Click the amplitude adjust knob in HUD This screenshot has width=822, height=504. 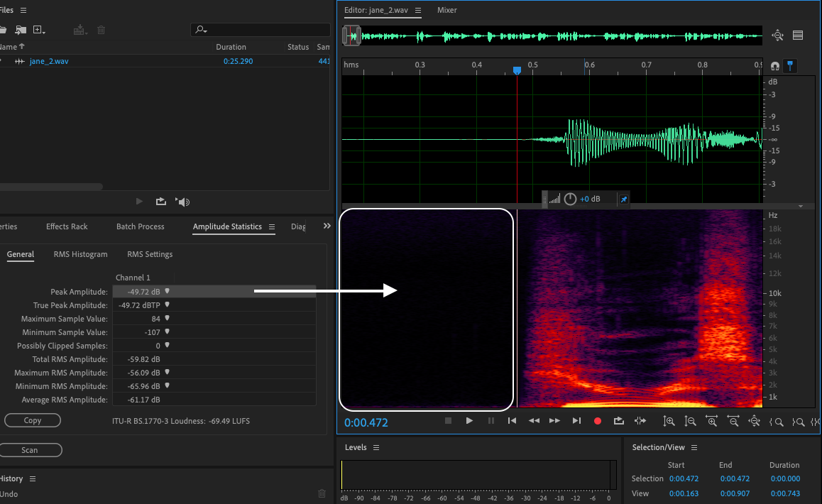click(x=570, y=199)
